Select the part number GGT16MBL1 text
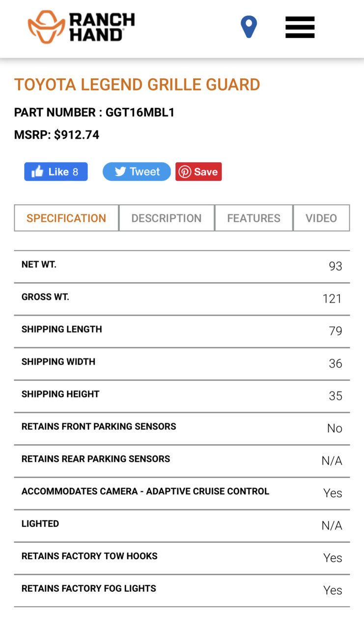Screen dimensions: 364x629 (140, 113)
